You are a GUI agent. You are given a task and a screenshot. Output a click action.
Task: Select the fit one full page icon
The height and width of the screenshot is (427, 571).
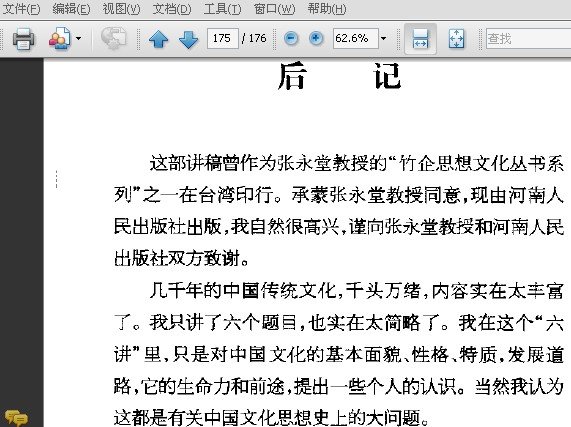456,39
